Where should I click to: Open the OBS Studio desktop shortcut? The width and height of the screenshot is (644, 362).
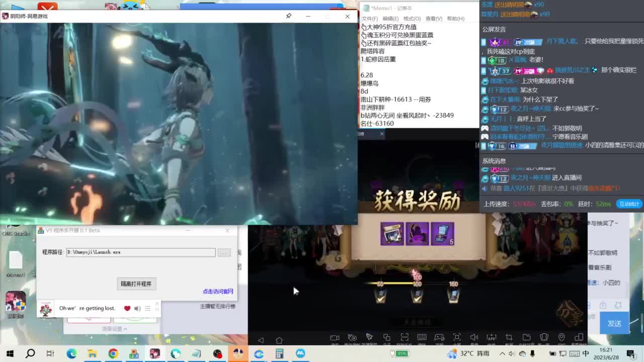15,230
